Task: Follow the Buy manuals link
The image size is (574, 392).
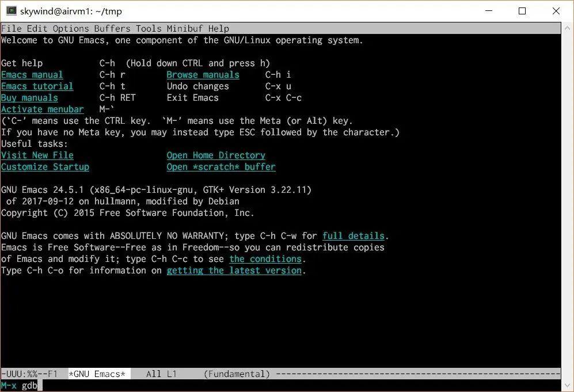Action: (x=29, y=98)
